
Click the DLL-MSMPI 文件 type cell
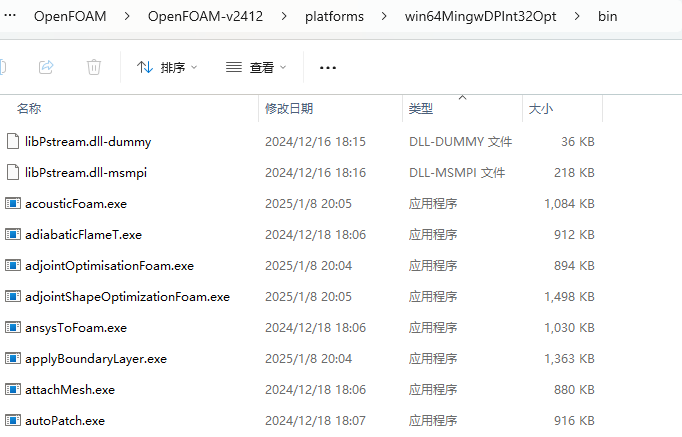pyautogui.click(x=457, y=173)
